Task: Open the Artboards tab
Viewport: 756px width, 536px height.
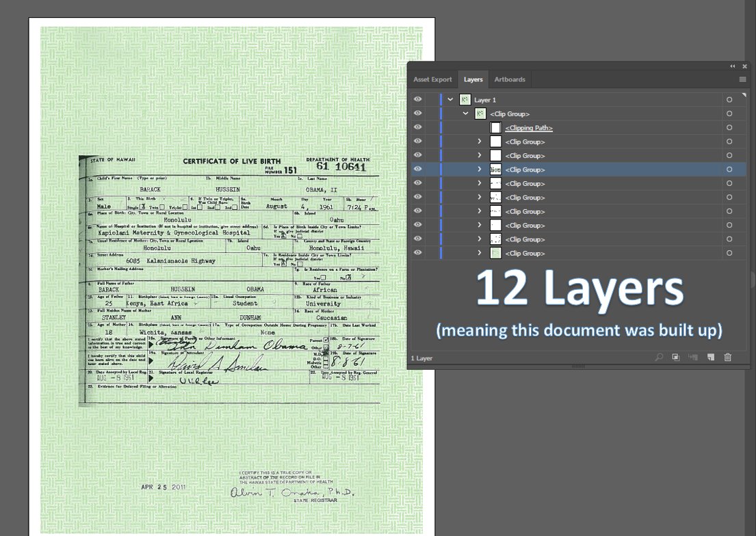Action: click(510, 79)
